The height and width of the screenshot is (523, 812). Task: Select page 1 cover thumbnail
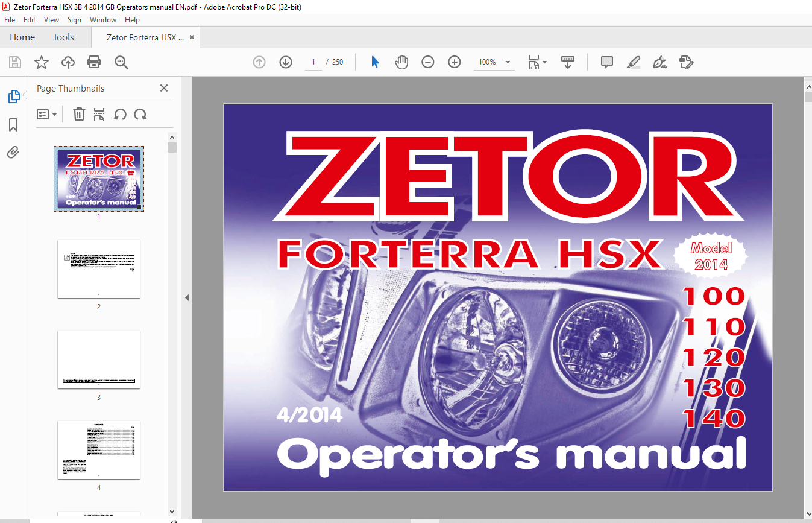[99, 179]
